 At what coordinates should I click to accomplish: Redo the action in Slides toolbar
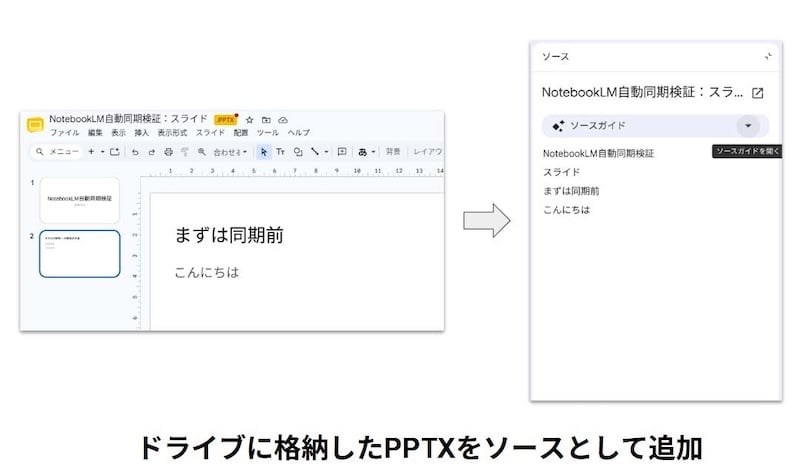(x=151, y=152)
